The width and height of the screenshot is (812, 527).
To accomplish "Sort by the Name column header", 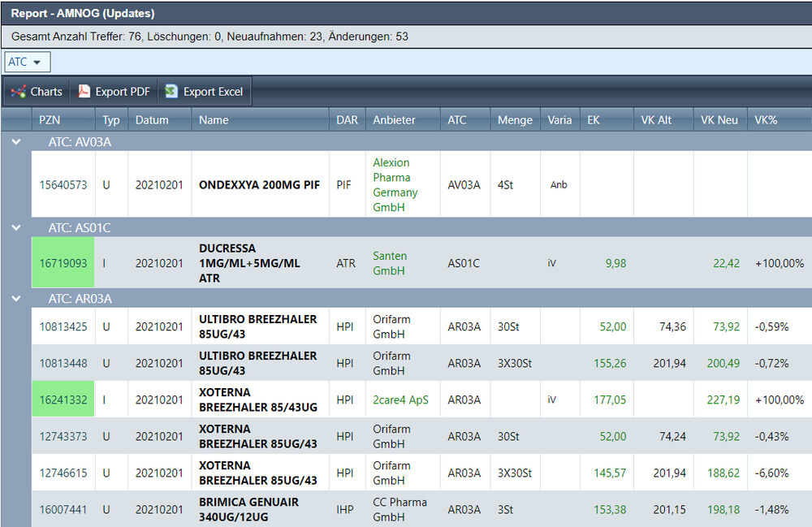I will coord(260,120).
